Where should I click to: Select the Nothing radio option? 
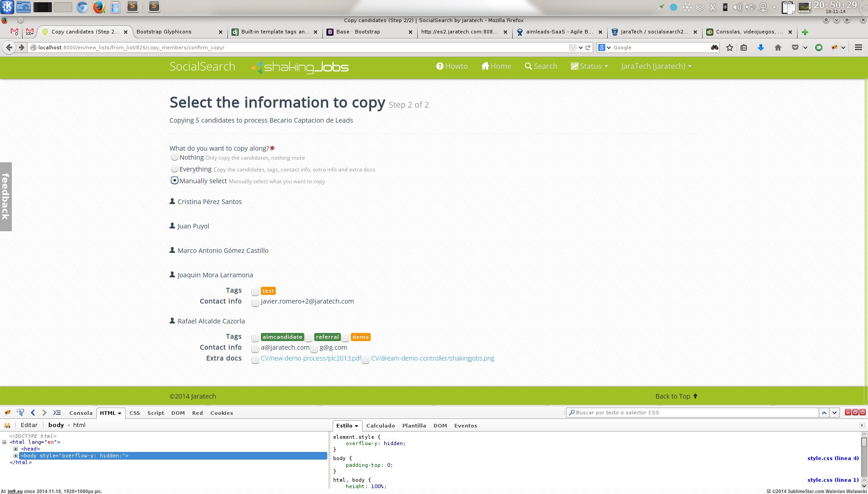175,157
